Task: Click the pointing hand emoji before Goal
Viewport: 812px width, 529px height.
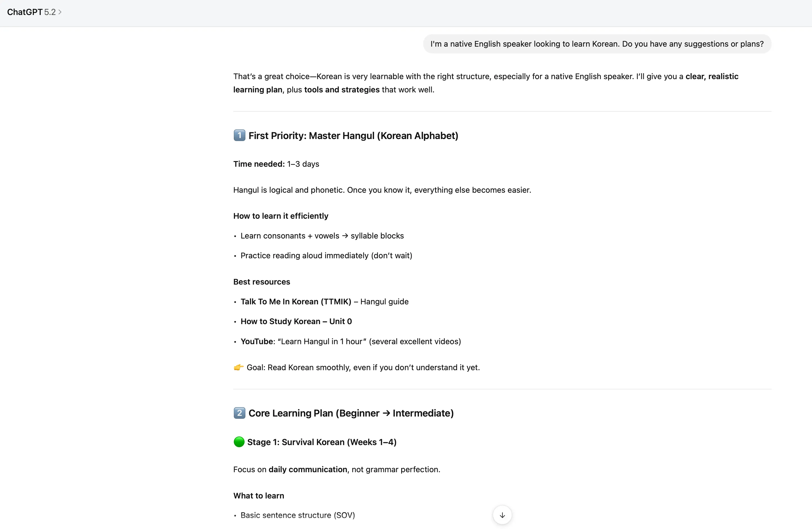Action: tap(238, 367)
